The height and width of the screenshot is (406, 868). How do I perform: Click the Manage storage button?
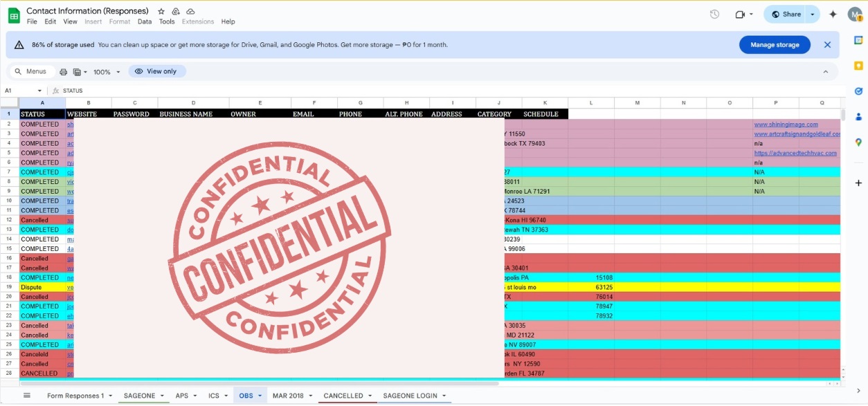point(775,45)
